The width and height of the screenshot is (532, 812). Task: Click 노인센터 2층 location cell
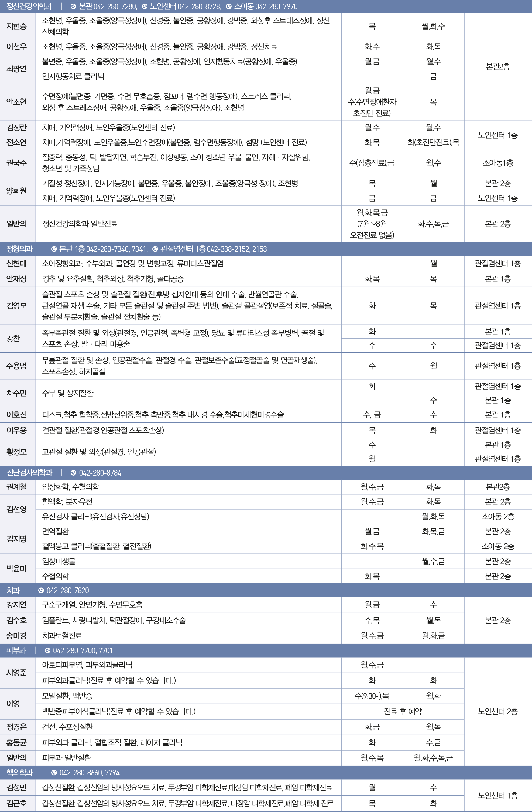pos(498,711)
